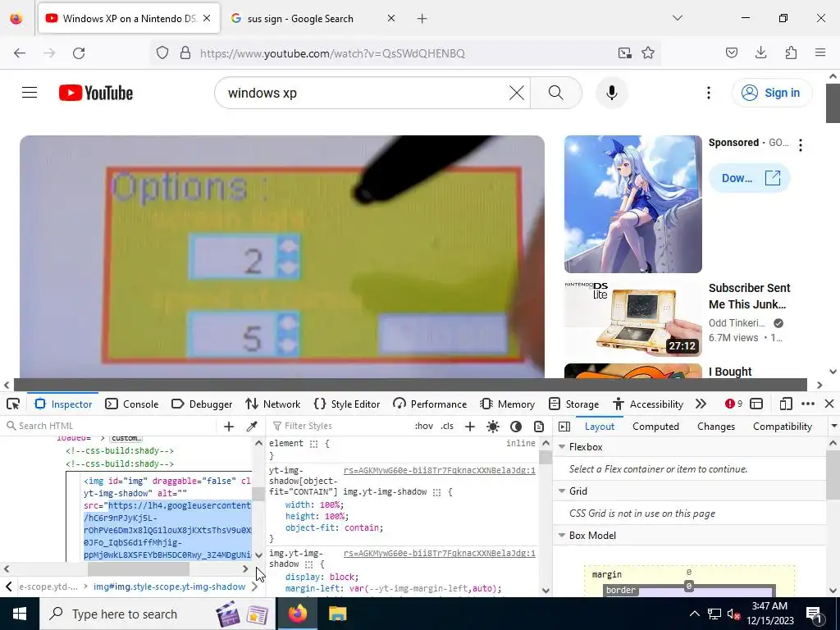Click the Filter Styles field
This screenshot has width=840, height=630.
coord(339,426)
